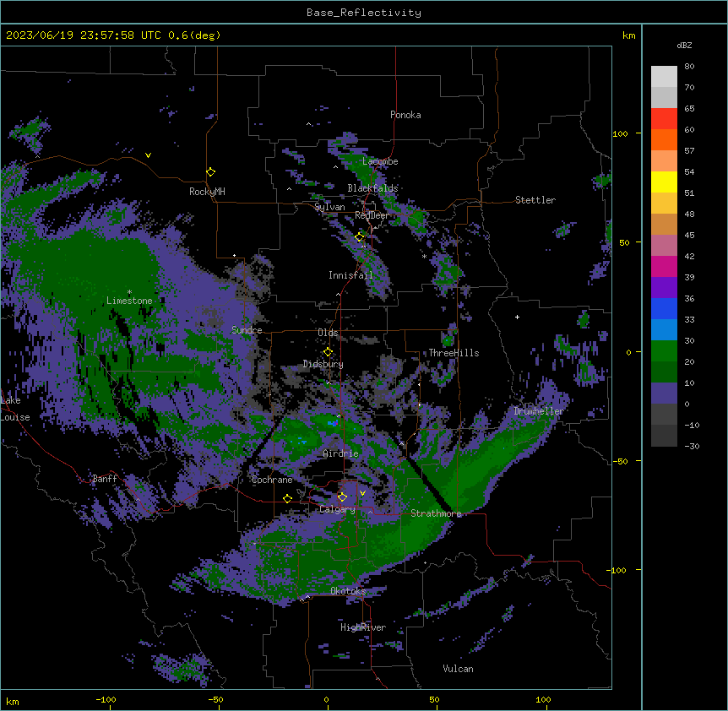Click the Vulcan town label

point(459,669)
